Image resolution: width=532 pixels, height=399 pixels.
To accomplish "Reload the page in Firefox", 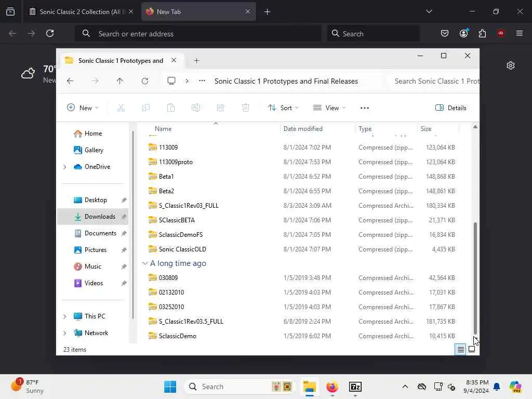I will point(50,33).
